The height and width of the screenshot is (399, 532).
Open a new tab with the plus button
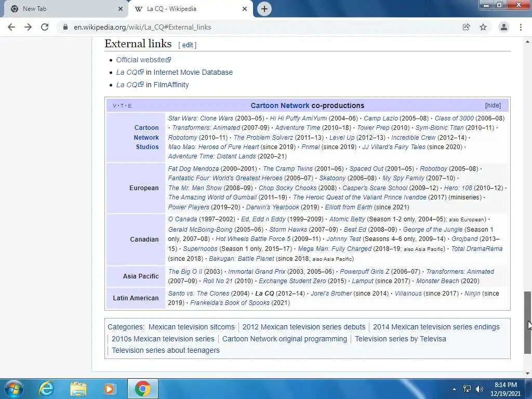pos(264,9)
